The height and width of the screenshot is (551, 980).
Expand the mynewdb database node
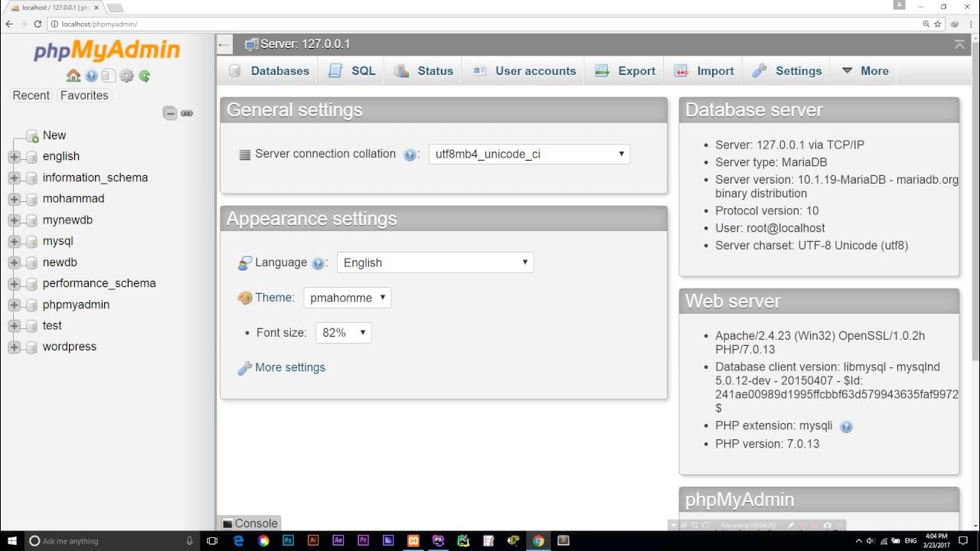(x=14, y=220)
